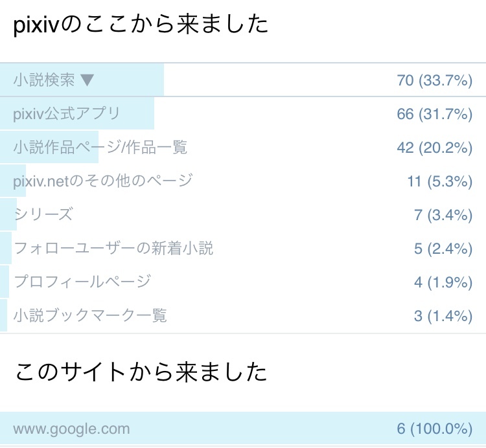
Task: Click the 7 (3.4%) figure
Action: (443, 215)
